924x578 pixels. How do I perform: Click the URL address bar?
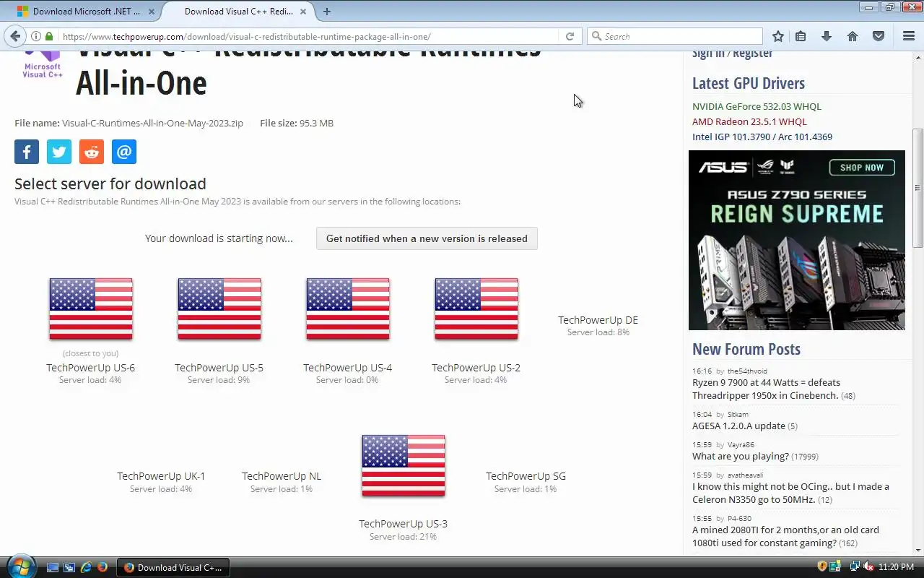(309, 36)
